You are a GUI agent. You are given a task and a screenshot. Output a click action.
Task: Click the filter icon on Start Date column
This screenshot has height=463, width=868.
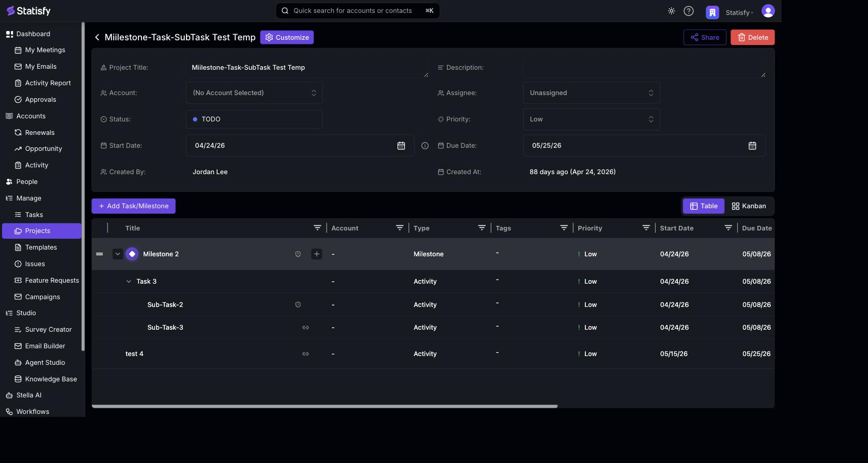(x=728, y=228)
